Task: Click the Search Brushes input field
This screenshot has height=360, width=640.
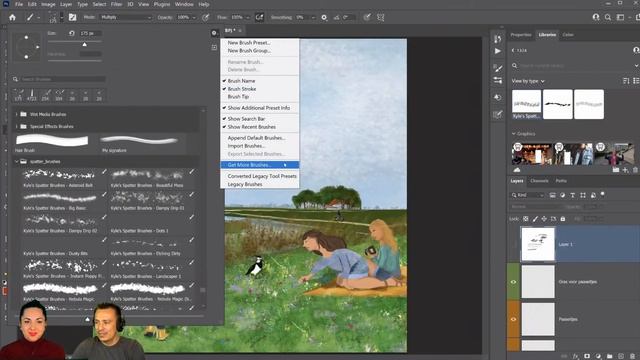Action: 63,79
